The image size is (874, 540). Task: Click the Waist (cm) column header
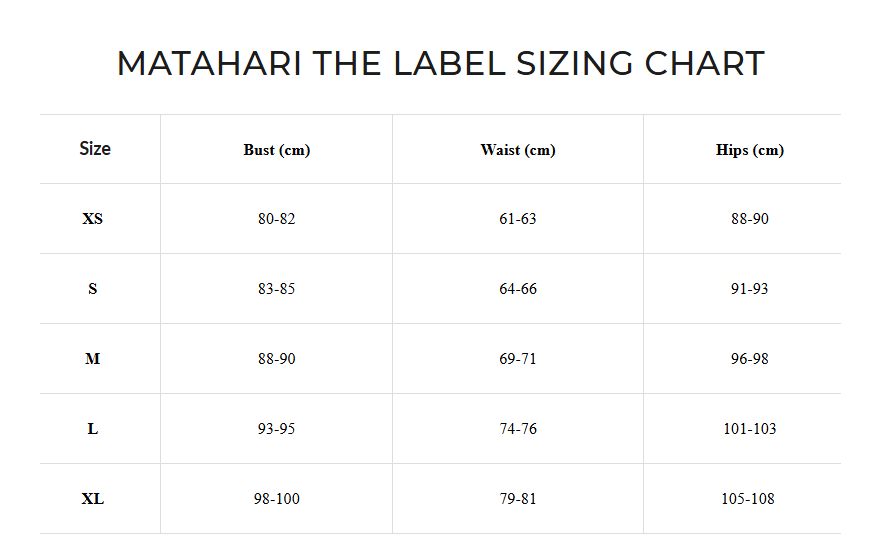pos(518,150)
